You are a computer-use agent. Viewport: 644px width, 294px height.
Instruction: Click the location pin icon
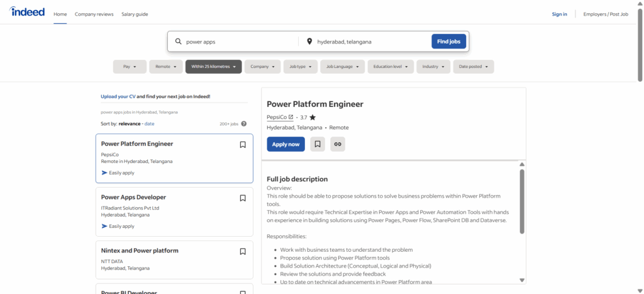[309, 42]
